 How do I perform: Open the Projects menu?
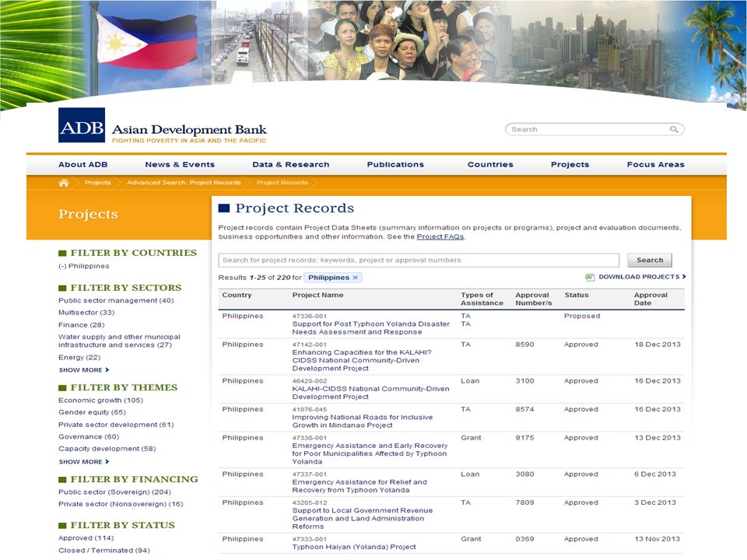[x=570, y=165]
